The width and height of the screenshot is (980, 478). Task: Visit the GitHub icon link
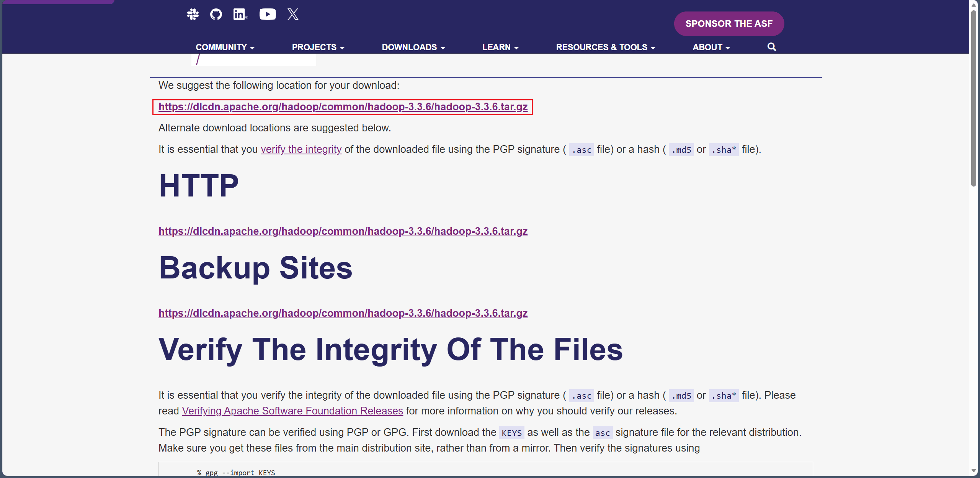(216, 15)
